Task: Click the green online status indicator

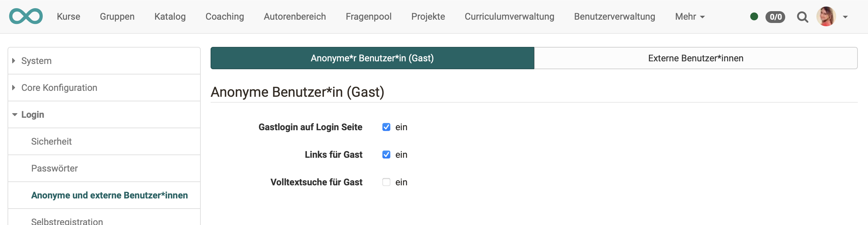Action: click(x=755, y=16)
